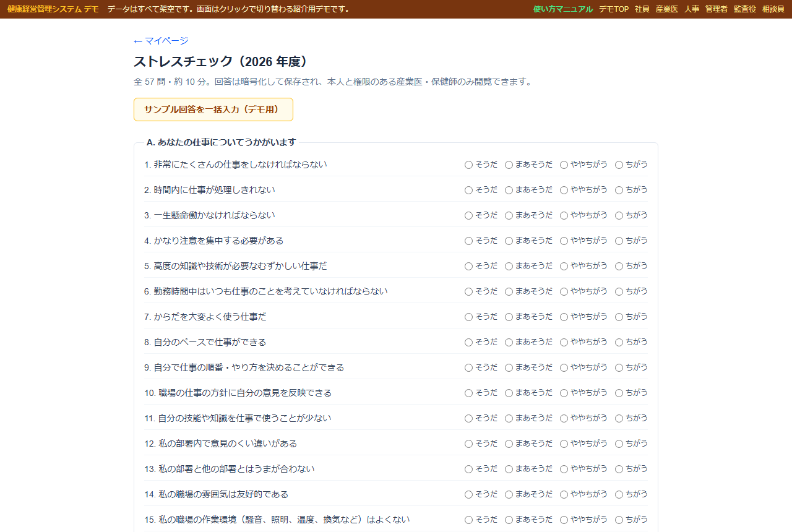
Task: Switch to 監査役 view
Action: pyautogui.click(x=744, y=9)
